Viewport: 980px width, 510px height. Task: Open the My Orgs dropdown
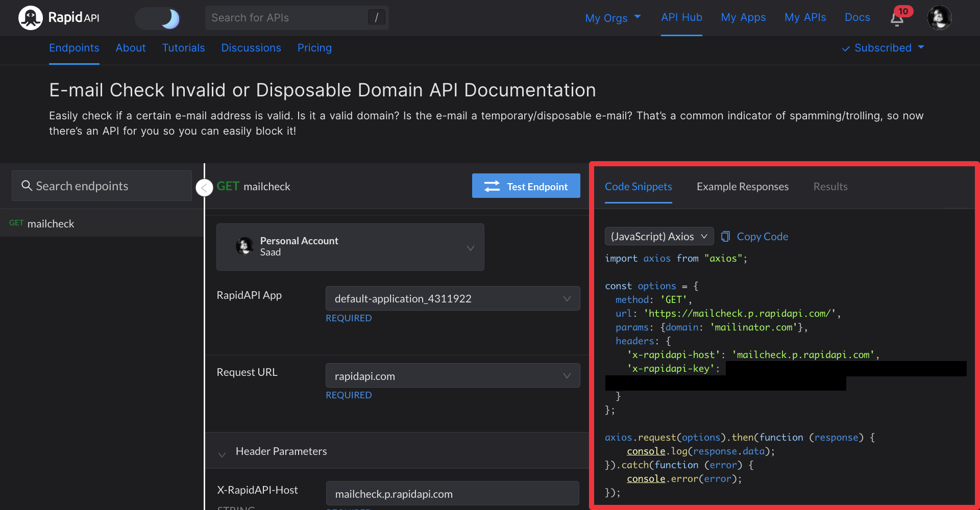[x=612, y=18]
